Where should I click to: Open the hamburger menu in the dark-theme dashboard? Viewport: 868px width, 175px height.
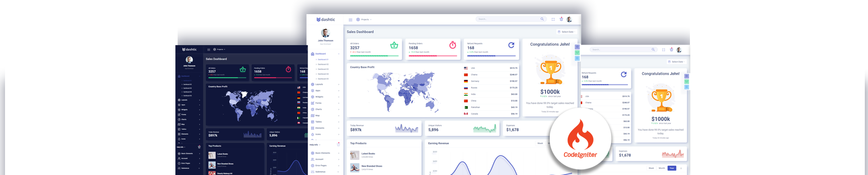(x=209, y=49)
